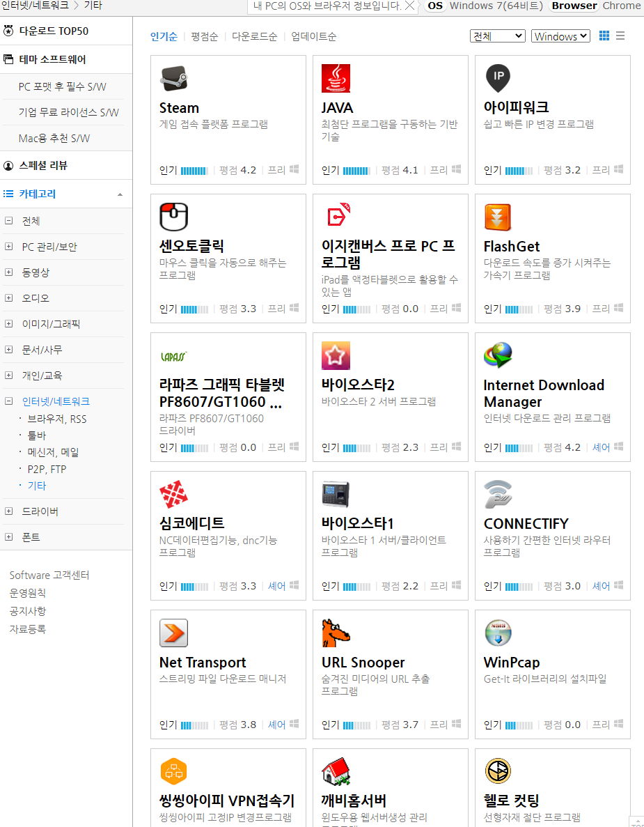The image size is (644, 827).
Task: Click 인터넷/네트워크 breadcrumb link
Action: (x=35, y=6)
